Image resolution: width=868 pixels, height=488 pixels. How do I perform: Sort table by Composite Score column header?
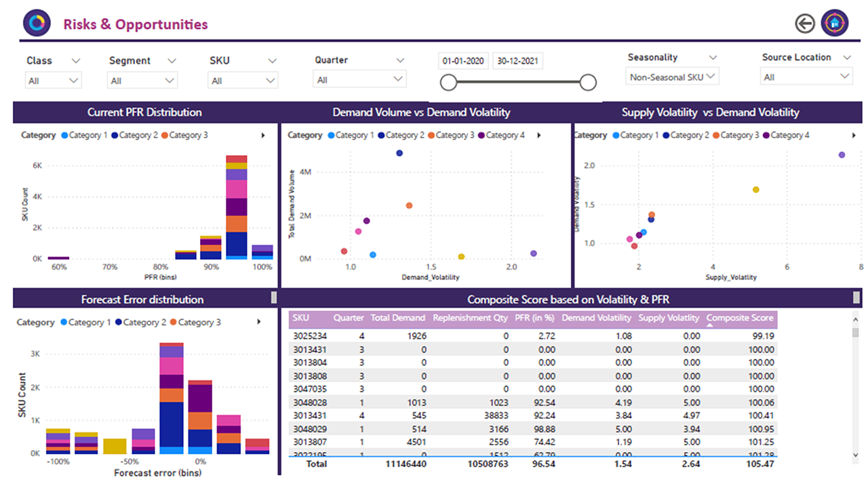pyautogui.click(x=740, y=318)
